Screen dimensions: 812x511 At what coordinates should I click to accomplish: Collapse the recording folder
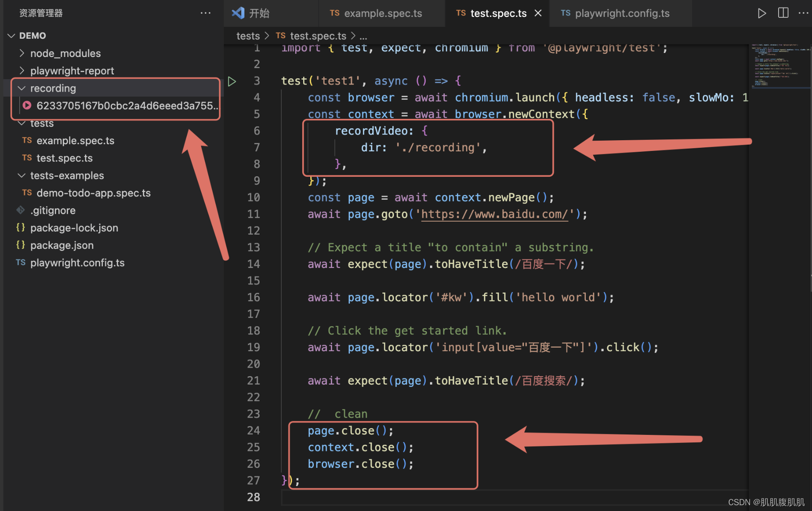21,88
